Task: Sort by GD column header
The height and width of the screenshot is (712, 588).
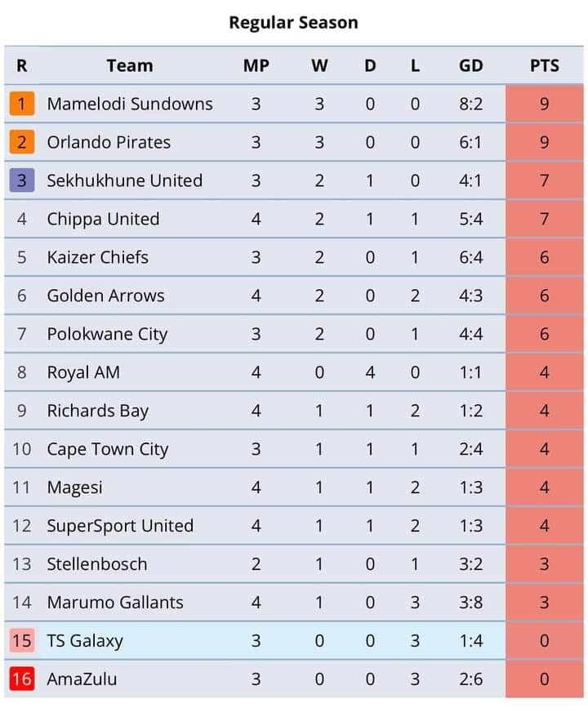Action: [x=471, y=65]
